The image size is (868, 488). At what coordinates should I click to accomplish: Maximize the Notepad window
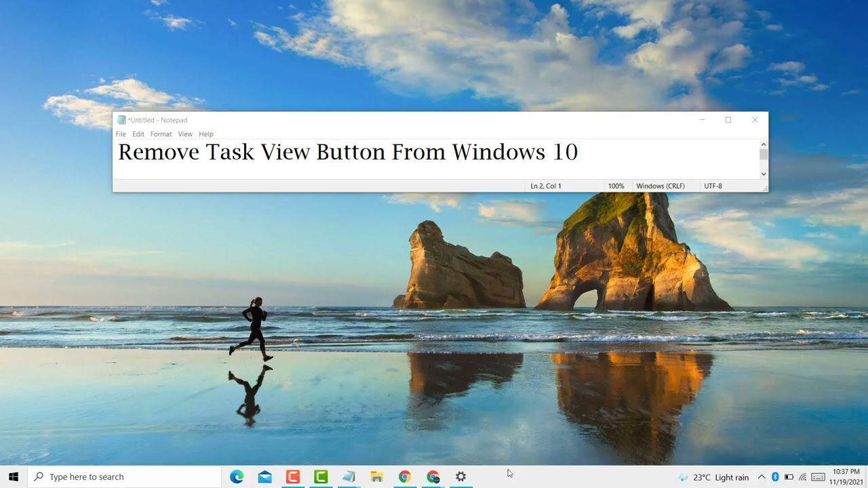click(x=728, y=120)
